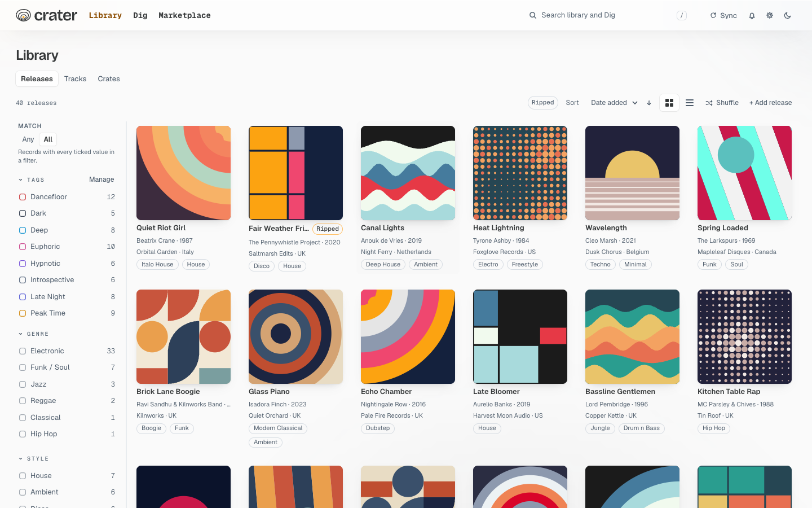Viewport: 812px width, 508px height.
Task: Enable the Hip Hop genre filter
Action: (x=23, y=434)
